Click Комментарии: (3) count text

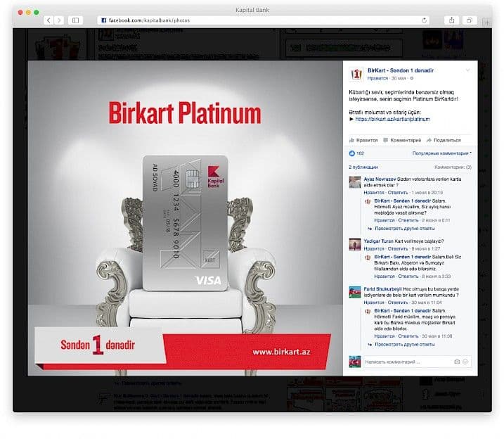453,167
